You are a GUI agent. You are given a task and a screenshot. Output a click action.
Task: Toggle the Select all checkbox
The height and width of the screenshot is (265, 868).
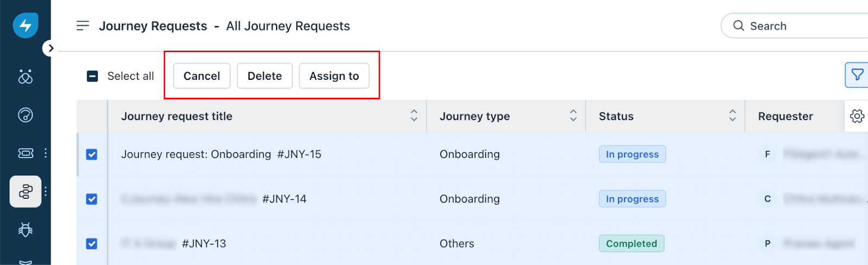click(92, 76)
